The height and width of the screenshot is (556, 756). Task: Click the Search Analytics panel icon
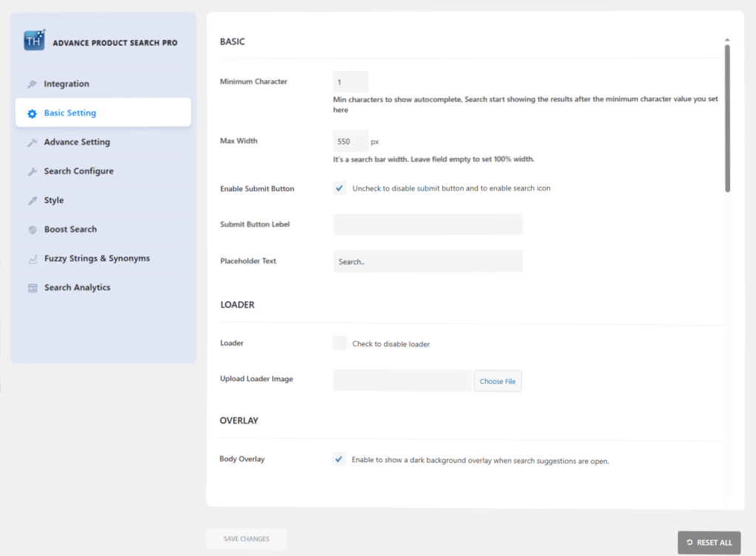click(32, 287)
